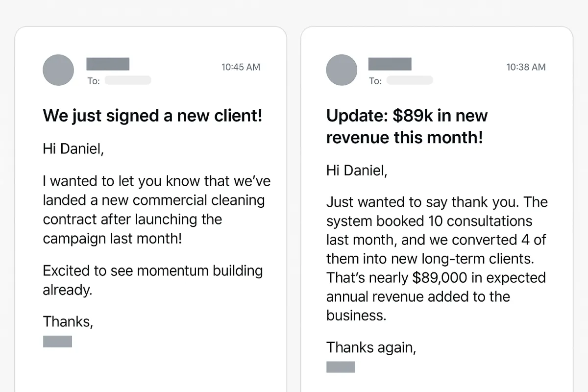This screenshot has height=392, width=588.
Task: Click the paragraph about 10 consultations booked
Action: pos(437,258)
